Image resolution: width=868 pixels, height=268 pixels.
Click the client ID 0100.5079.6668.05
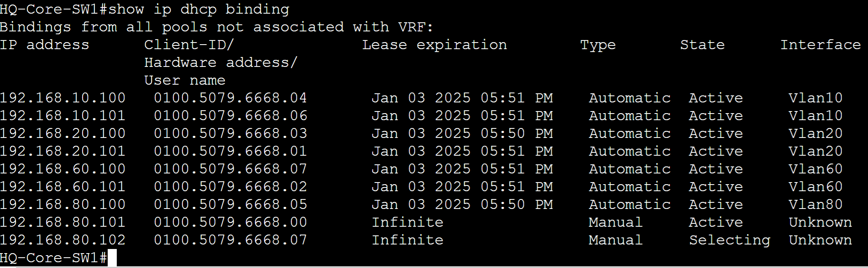(230, 204)
